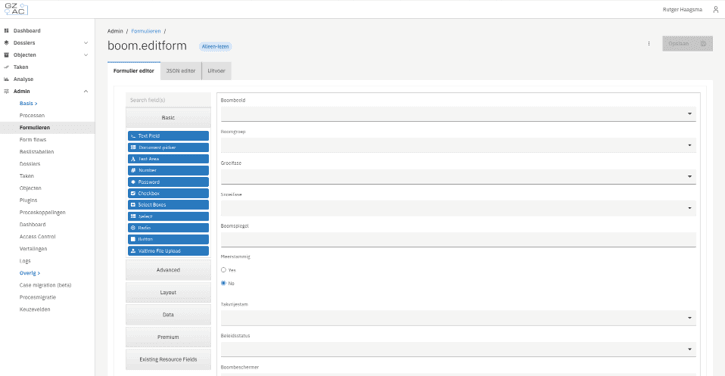Click the Admin settings icon
This screenshot has width=725, height=376.
click(6, 91)
